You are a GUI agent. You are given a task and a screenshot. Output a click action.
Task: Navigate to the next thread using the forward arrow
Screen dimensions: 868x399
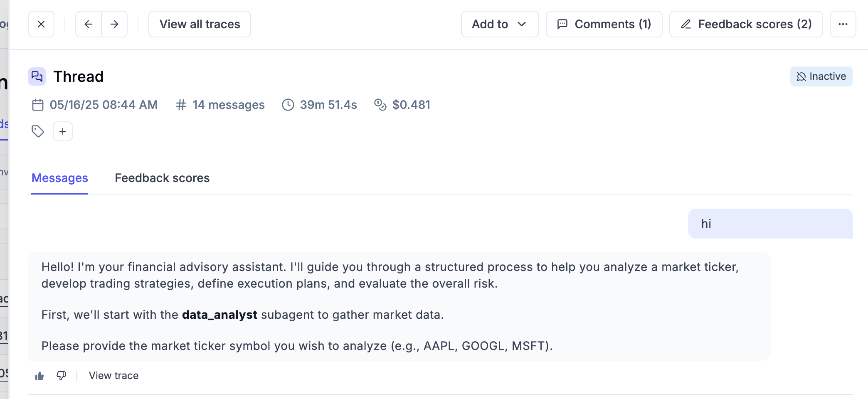pyautogui.click(x=114, y=24)
